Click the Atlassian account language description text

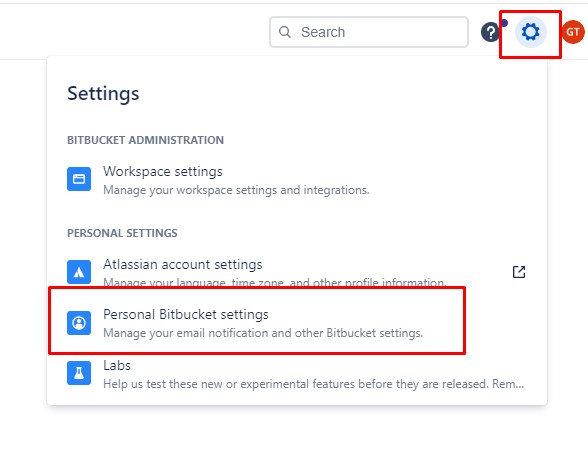coord(275,282)
